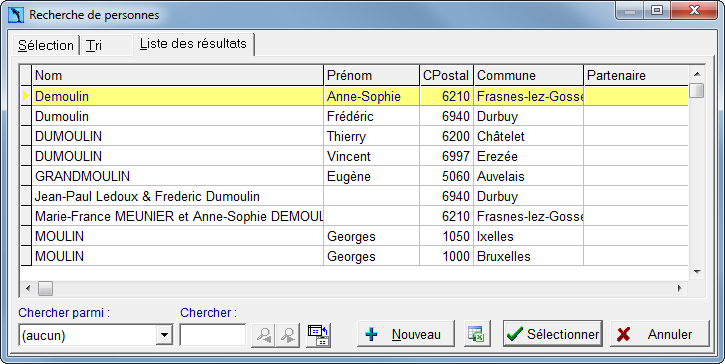Screen dimensions: 725x364
Task: Click the vertical scrollbar down arrow
Action: (x=697, y=272)
